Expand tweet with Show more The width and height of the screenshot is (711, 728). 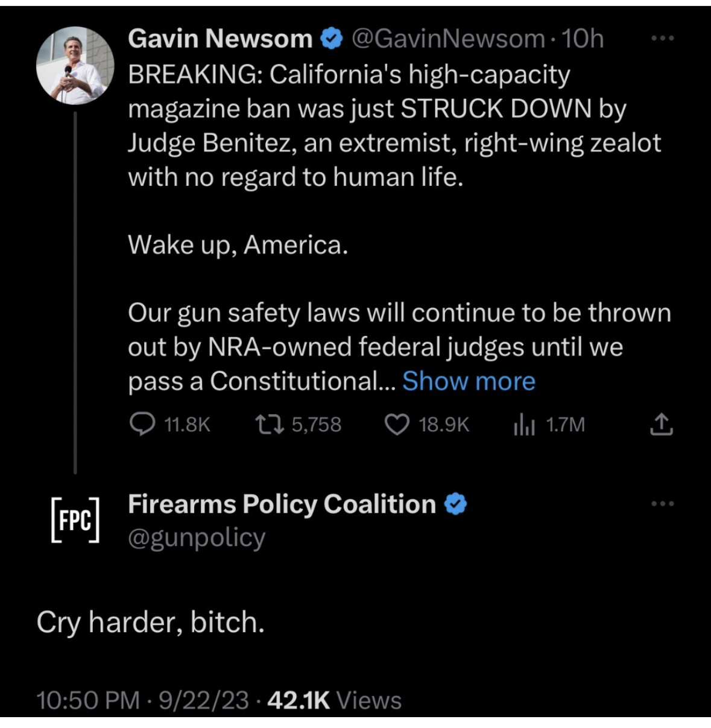(x=469, y=381)
